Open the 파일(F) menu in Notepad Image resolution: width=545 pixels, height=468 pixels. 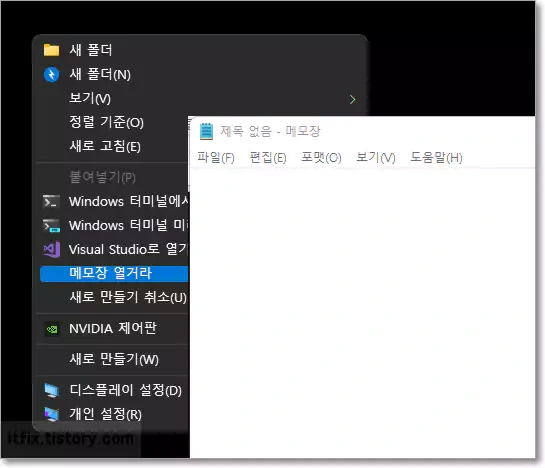216,158
